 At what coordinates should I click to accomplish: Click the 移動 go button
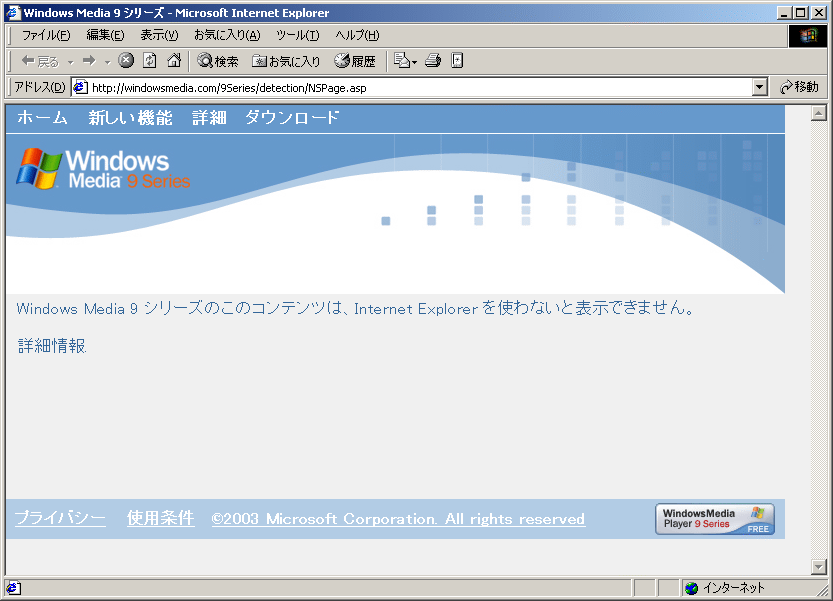point(800,87)
